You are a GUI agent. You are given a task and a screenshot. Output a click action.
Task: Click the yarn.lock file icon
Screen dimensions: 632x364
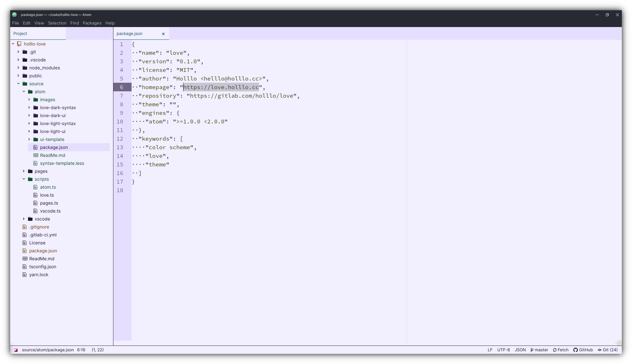pos(25,275)
